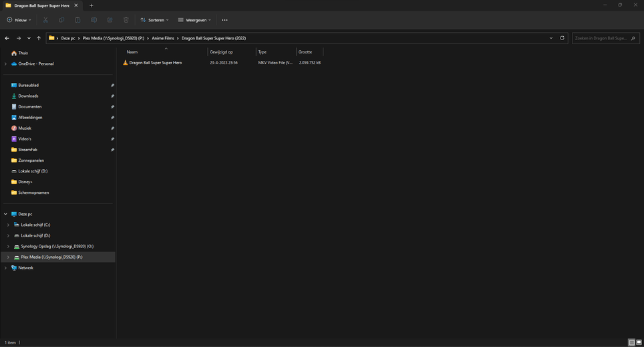Image resolution: width=644 pixels, height=347 pixels.
Task: Open Video's quick access folder
Action: [x=25, y=138]
